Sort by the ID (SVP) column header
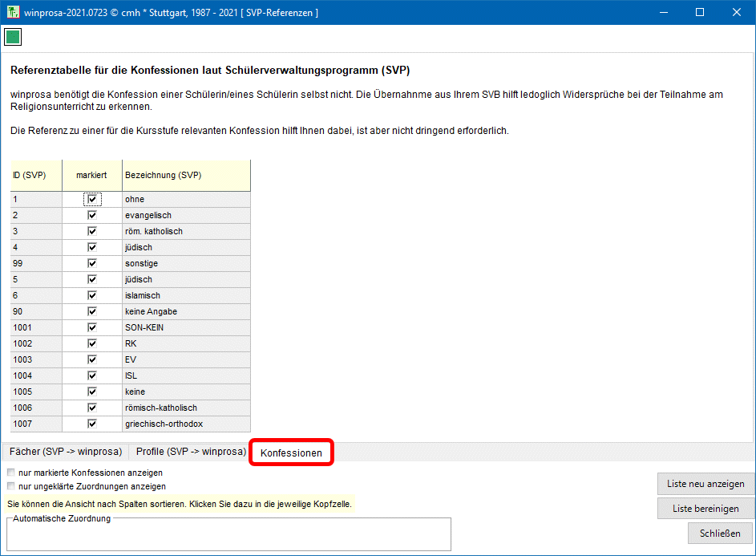 tap(36, 175)
